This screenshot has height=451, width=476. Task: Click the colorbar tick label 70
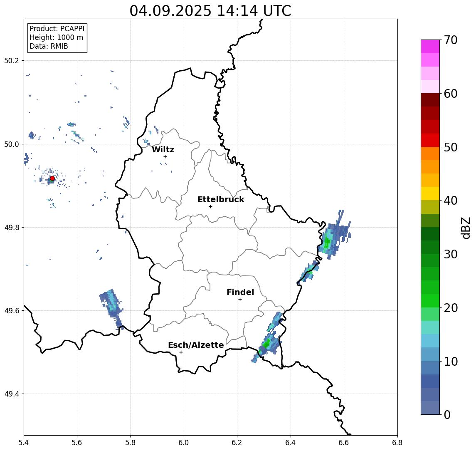[x=451, y=40]
